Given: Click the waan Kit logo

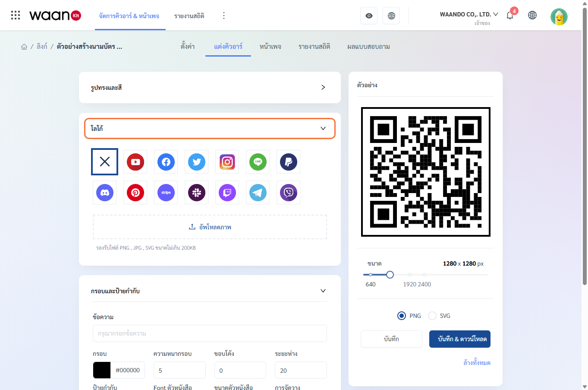Looking at the screenshot, I should click(55, 16).
